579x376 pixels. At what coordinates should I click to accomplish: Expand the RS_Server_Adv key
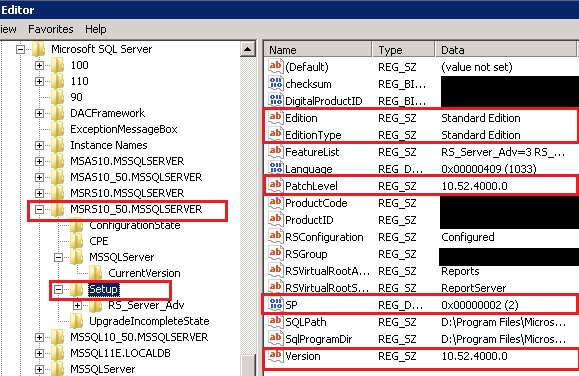pos(78,305)
